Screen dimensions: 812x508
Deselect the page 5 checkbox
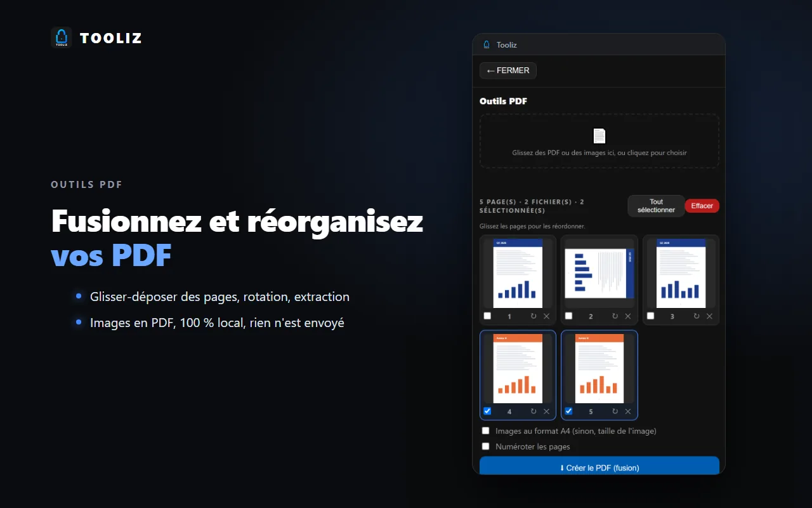(x=568, y=411)
